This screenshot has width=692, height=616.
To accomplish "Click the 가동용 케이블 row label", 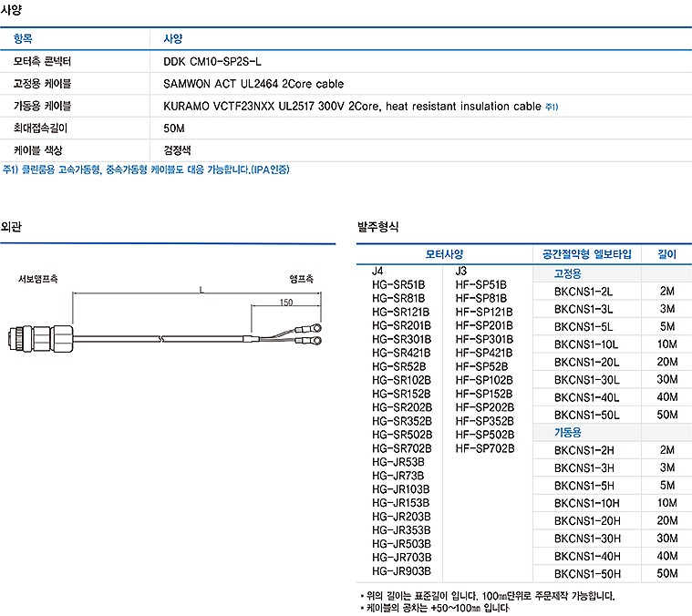I will [42, 106].
